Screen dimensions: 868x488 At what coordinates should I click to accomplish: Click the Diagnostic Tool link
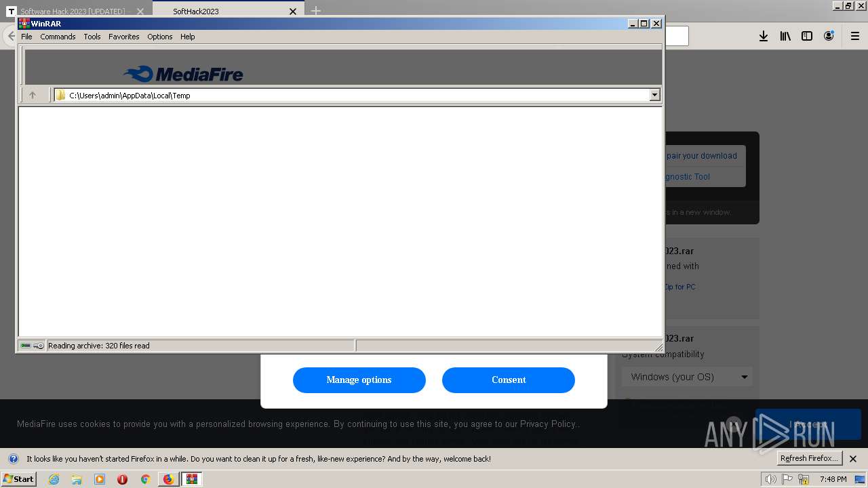point(687,177)
